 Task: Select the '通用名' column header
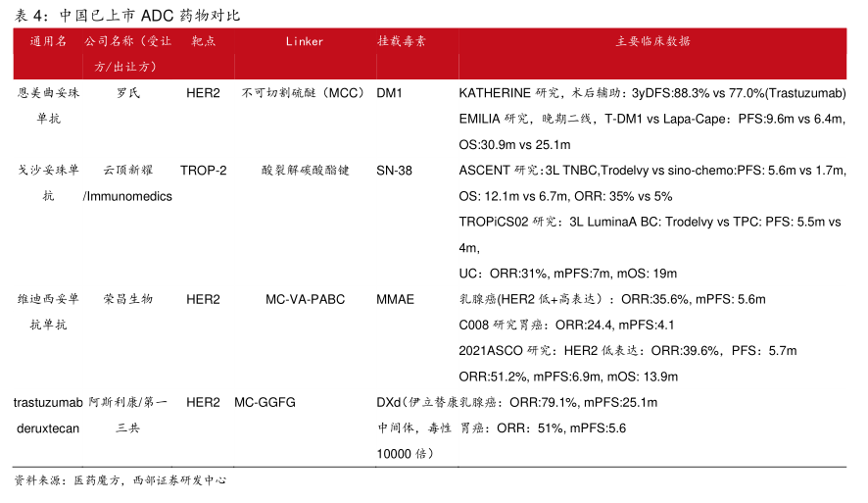48,41
